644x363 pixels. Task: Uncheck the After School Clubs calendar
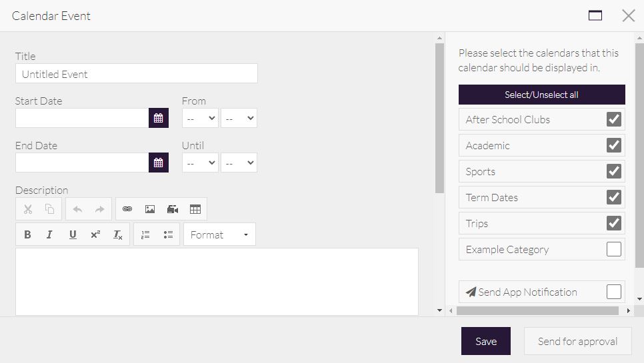613,119
